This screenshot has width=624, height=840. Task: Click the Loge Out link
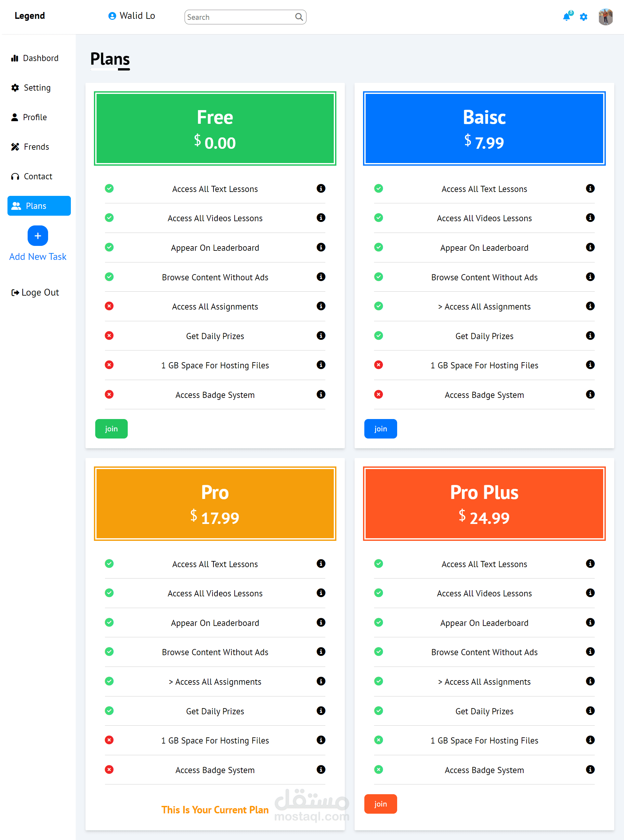(x=35, y=293)
